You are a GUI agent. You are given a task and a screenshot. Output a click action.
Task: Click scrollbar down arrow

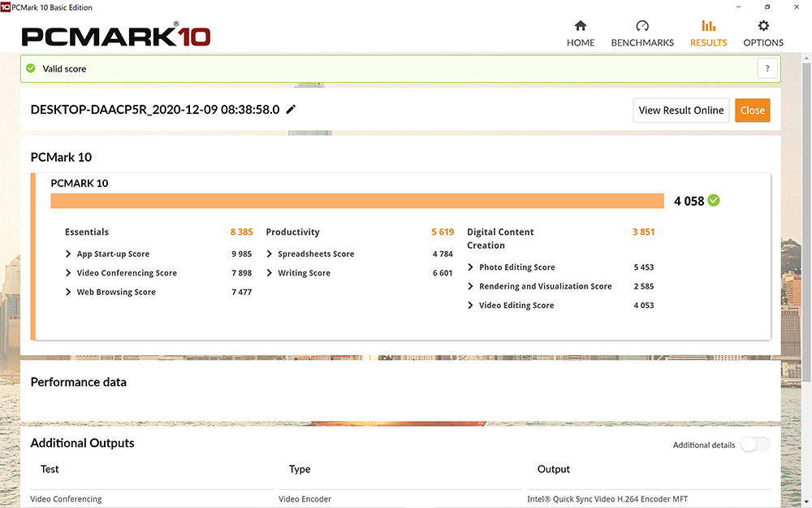pyautogui.click(x=806, y=501)
